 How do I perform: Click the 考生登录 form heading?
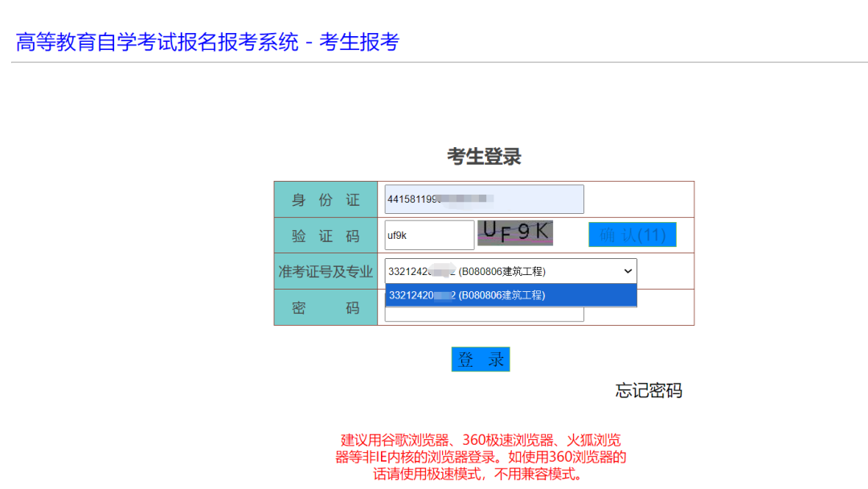[x=484, y=157]
